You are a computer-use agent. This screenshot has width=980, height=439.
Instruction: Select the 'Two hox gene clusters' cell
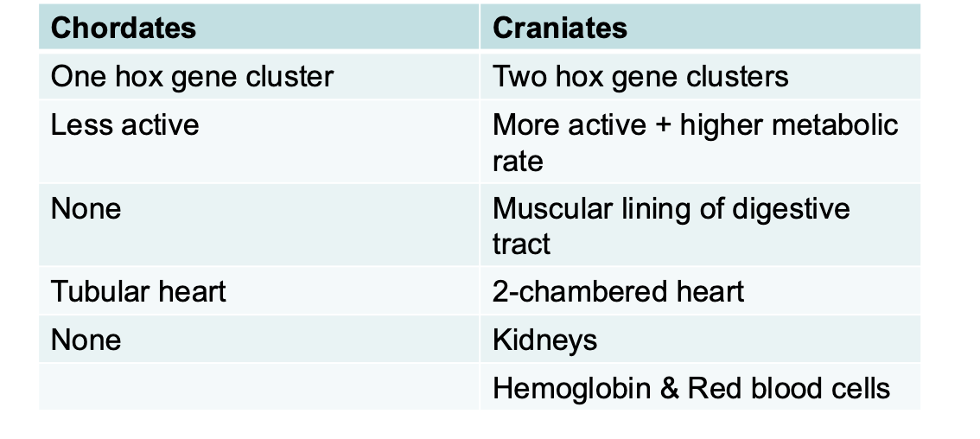(x=640, y=77)
